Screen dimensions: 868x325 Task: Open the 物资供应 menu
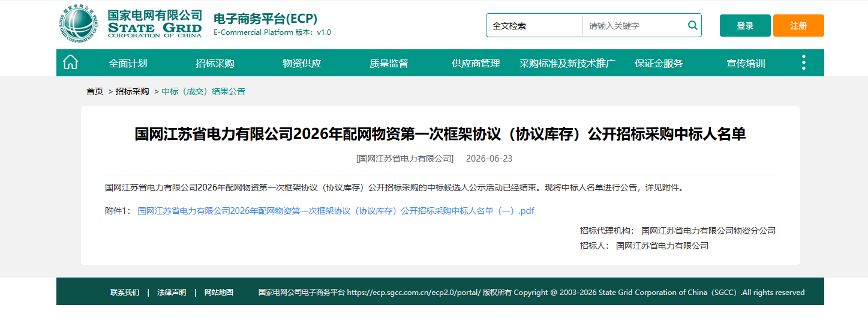click(x=302, y=63)
